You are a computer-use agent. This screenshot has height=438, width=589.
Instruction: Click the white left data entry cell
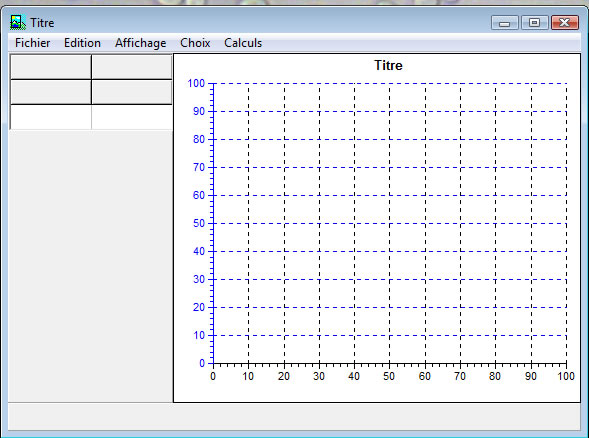coord(51,117)
